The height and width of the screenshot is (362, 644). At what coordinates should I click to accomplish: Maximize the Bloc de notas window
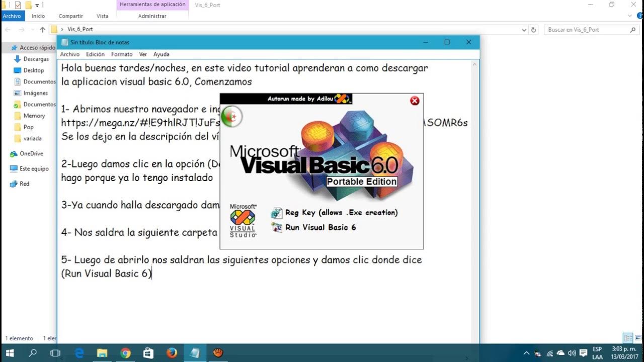coord(447,42)
